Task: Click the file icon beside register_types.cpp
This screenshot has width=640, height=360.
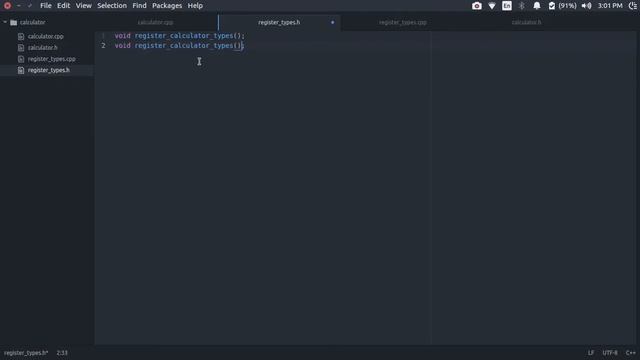Action: click(x=21, y=59)
